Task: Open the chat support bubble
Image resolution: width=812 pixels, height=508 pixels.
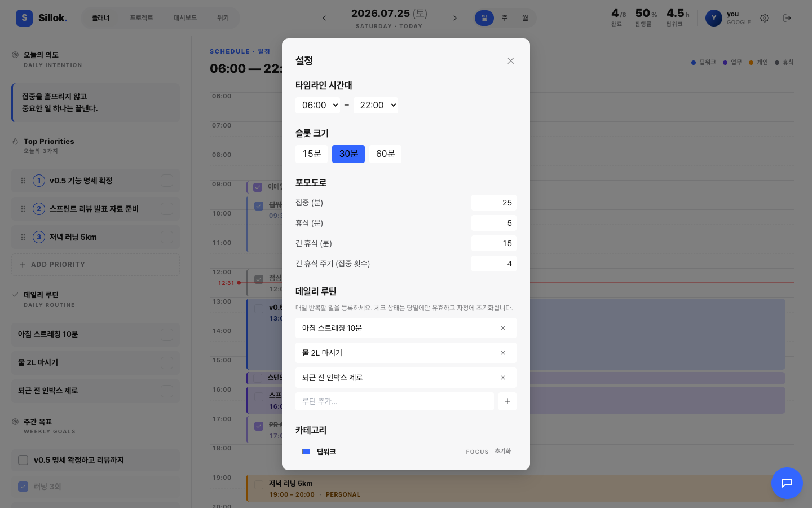Action: [x=787, y=483]
